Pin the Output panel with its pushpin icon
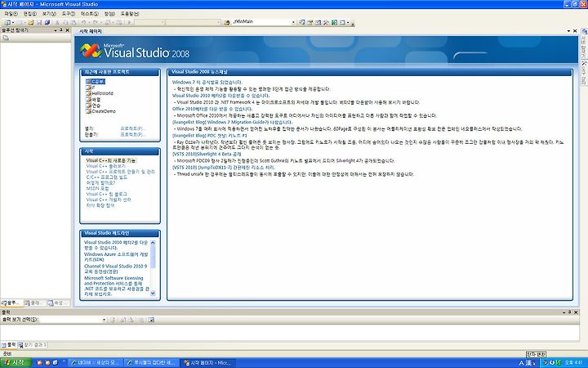Viewport: 588px width, 368px height. coord(570,312)
